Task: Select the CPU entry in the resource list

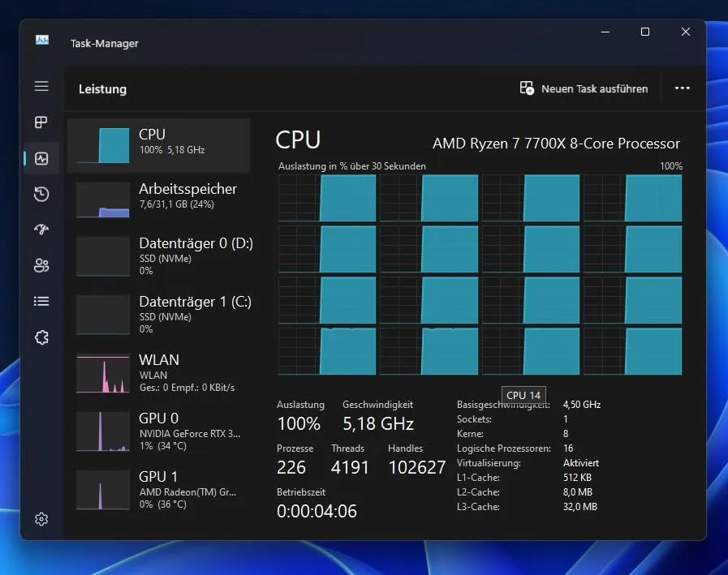Action: point(159,145)
